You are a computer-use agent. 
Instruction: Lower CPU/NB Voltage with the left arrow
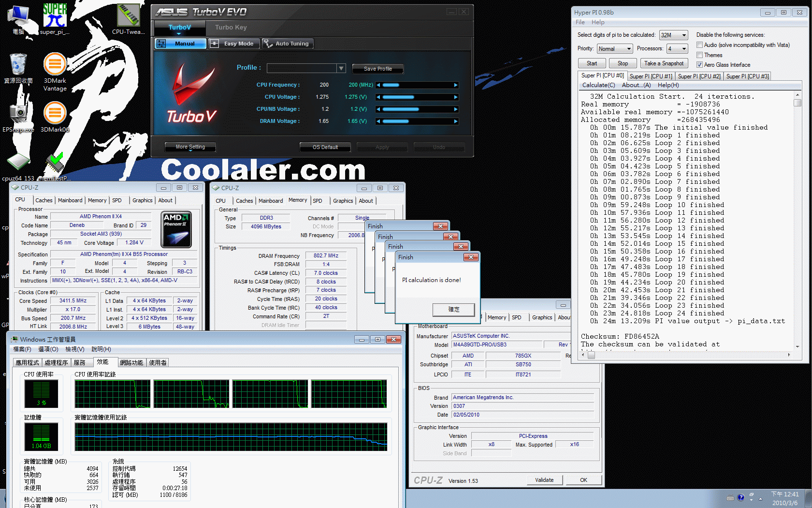pos(378,109)
